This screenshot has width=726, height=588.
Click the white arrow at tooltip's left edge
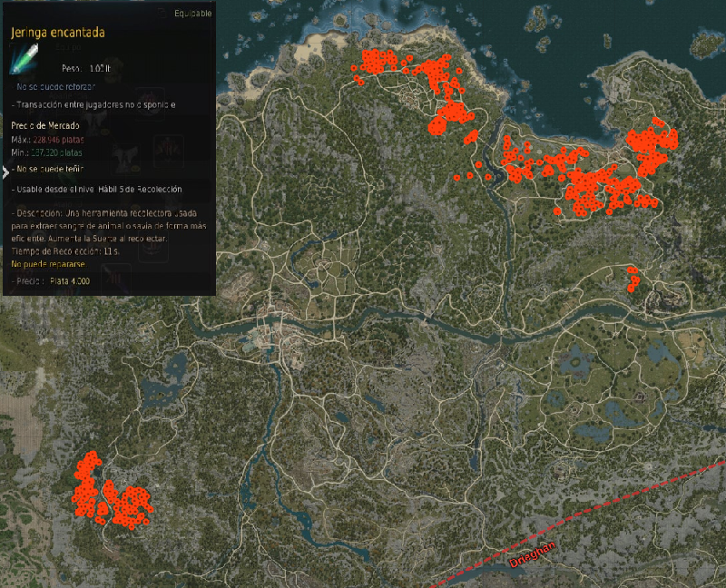click(x=5, y=172)
